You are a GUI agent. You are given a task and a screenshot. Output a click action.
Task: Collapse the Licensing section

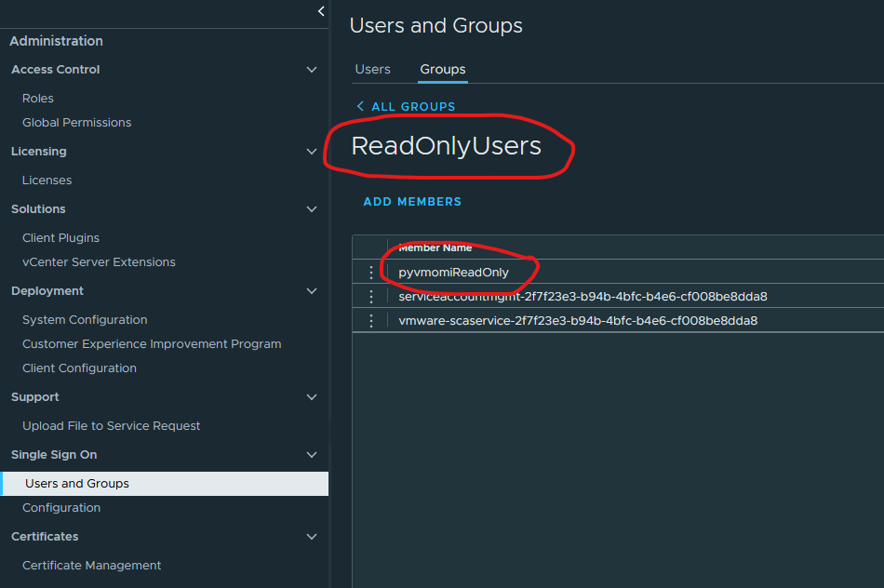311,151
